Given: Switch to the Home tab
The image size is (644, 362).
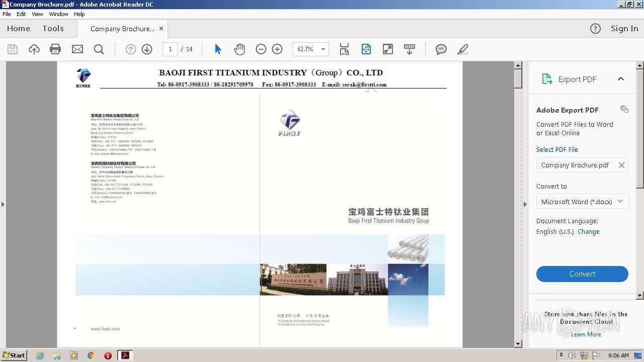Looking at the screenshot, I should click(19, 29).
